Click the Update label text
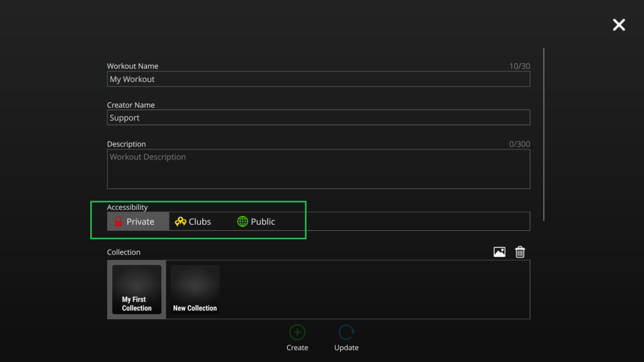This screenshot has height=362, width=644. (346, 348)
